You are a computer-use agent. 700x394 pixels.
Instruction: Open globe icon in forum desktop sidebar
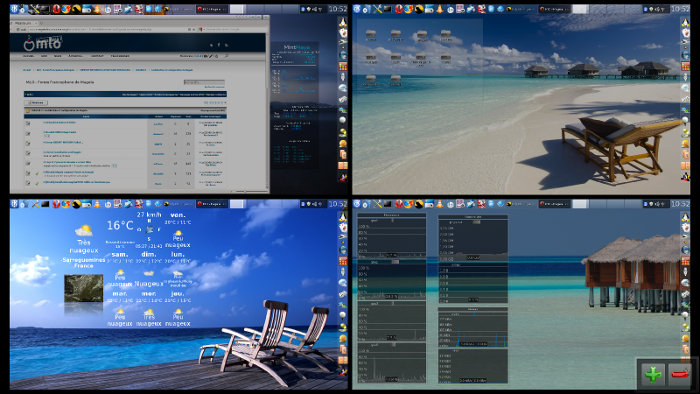[x=342, y=55]
